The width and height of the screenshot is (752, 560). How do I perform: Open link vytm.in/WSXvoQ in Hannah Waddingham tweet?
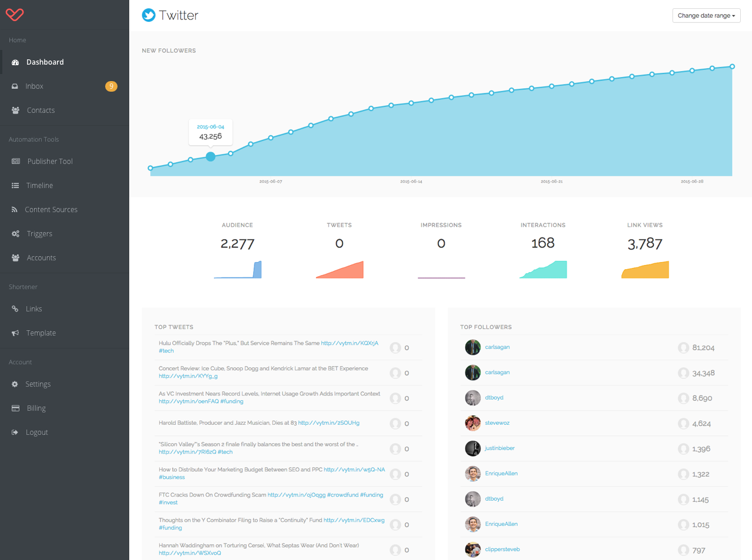[190, 553]
